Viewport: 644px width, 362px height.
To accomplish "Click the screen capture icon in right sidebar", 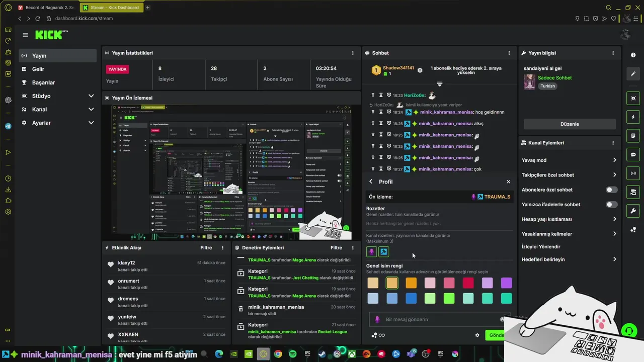I will click(633, 98).
